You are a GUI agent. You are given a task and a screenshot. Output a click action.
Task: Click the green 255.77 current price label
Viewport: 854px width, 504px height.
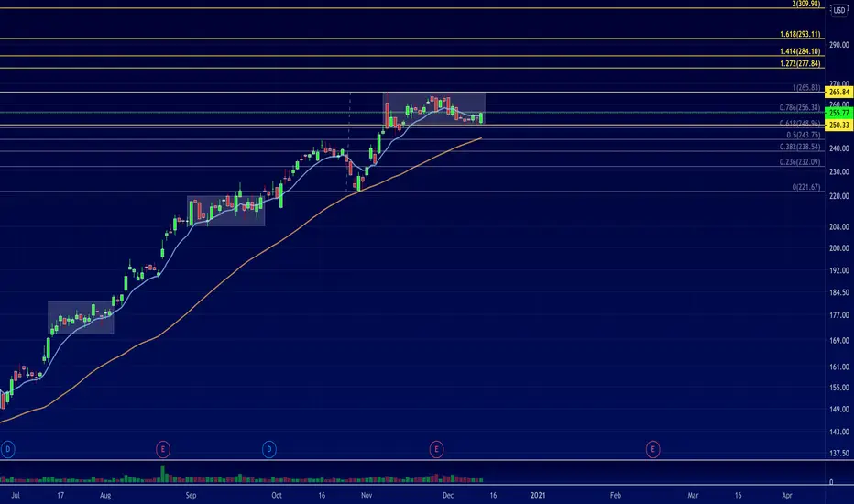click(839, 114)
